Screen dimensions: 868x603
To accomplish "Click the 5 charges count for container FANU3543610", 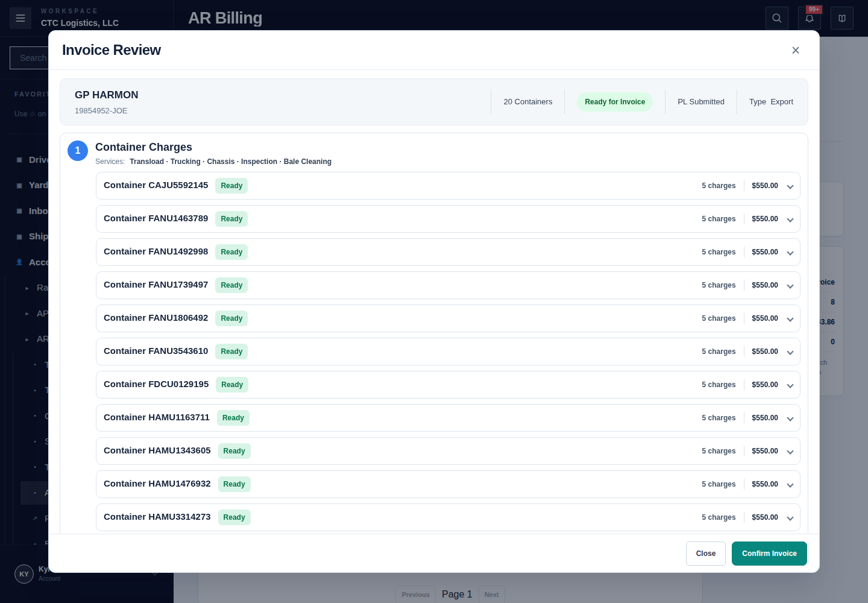I will [719, 352].
